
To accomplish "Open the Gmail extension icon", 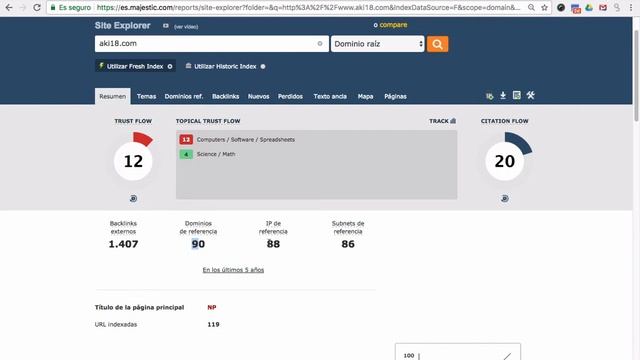I will 603,7.
